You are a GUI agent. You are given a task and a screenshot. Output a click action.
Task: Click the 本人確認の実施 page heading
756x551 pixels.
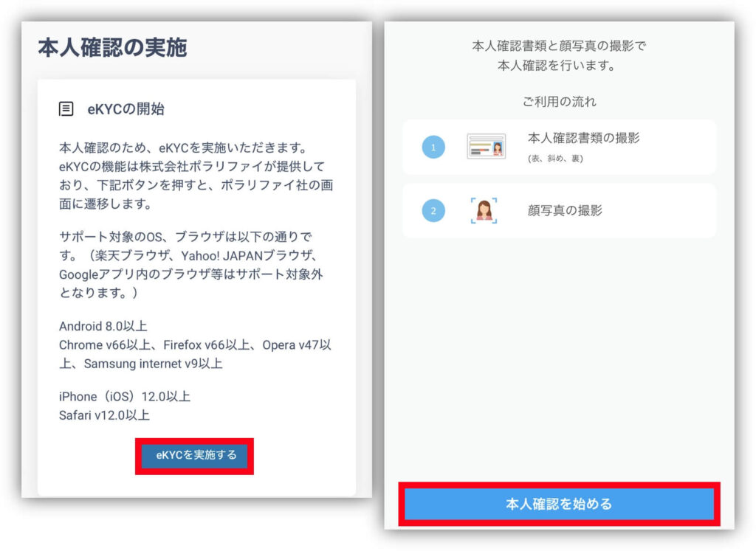112,48
